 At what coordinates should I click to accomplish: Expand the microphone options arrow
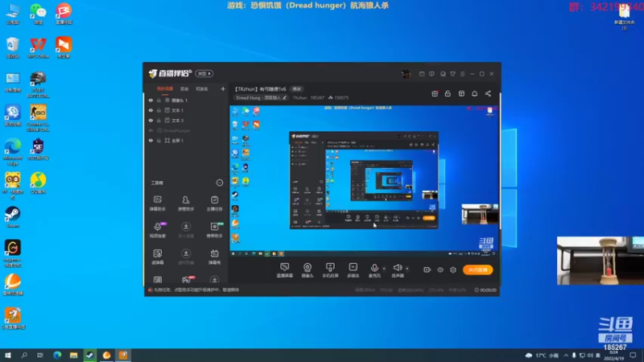tap(384, 269)
